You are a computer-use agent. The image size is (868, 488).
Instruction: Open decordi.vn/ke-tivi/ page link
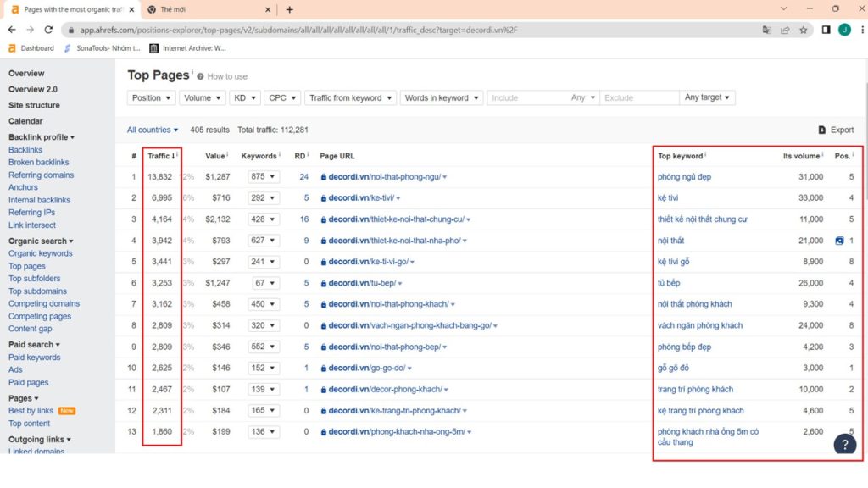[361, 197]
